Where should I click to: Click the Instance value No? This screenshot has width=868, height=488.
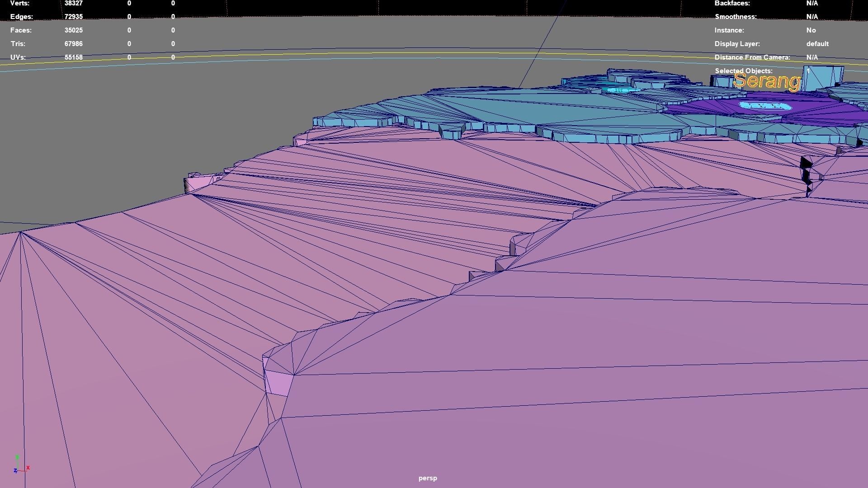pyautogui.click(x=811, y=30)
